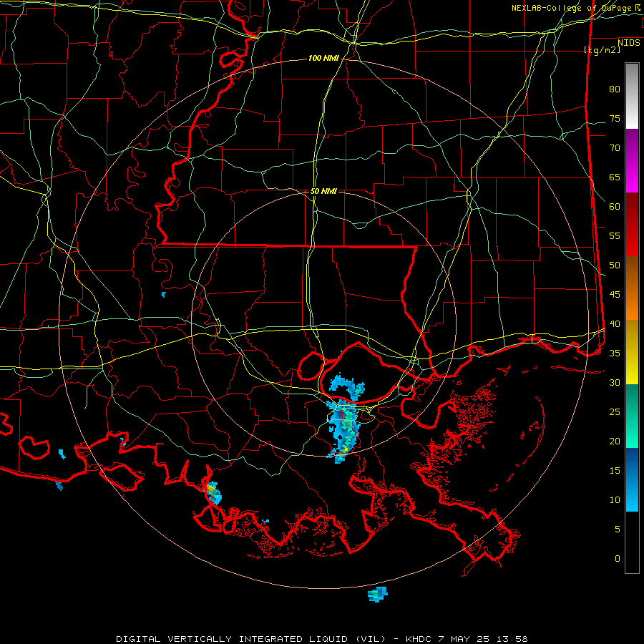
Task: Click the scale value 10
Action: pyautogui.click(x=615, y=500)
